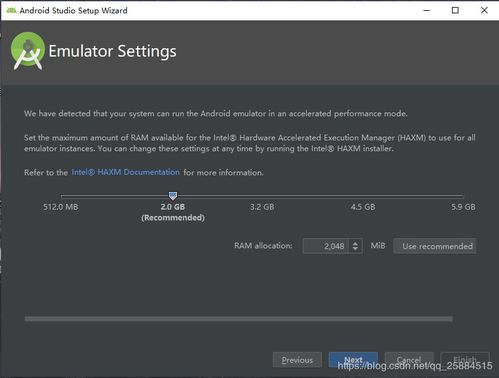Viewport: 499px width, 378px height.
Task: Open the Intel HAXM Documentation link
Action: [x=126, y=172]
